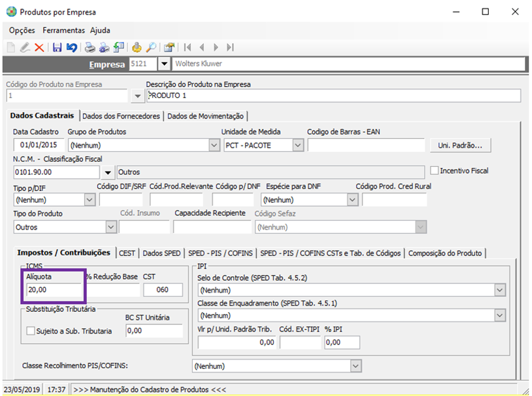Click the Código Prod. Cred Rural field
Screen dimensions: 532x396
394,200
